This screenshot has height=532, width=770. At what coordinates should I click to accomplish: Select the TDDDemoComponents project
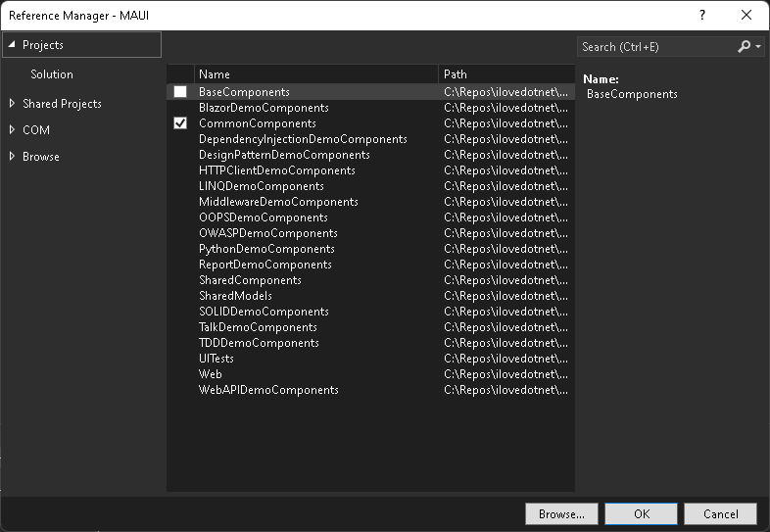(x=259, y=343)
